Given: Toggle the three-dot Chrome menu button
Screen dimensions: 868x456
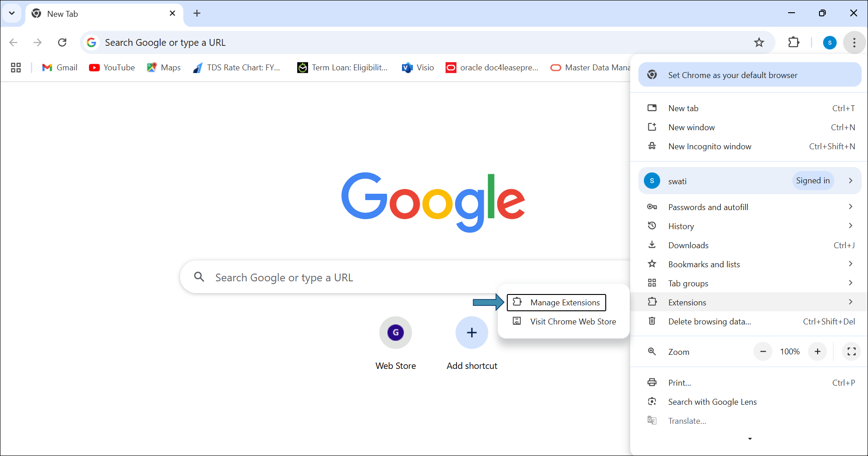Looking at the screenshot, I should pos(854,43).
